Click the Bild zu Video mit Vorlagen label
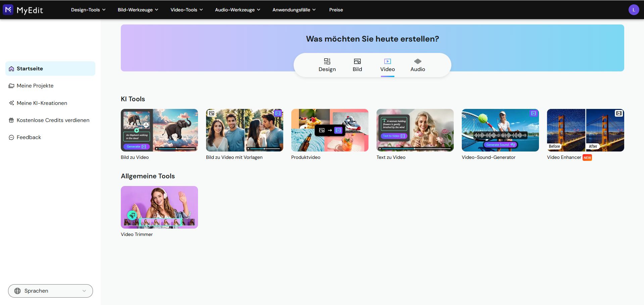The width and height of the screenshot is (644, 305). point(234,157)
